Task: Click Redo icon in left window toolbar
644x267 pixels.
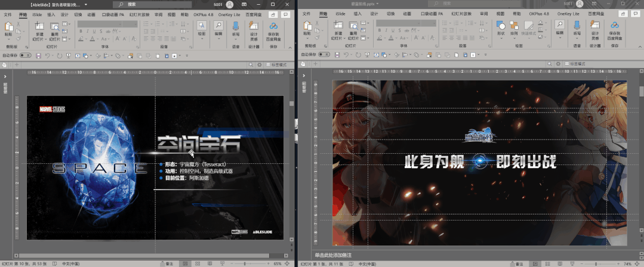Action: click(59, 55)
